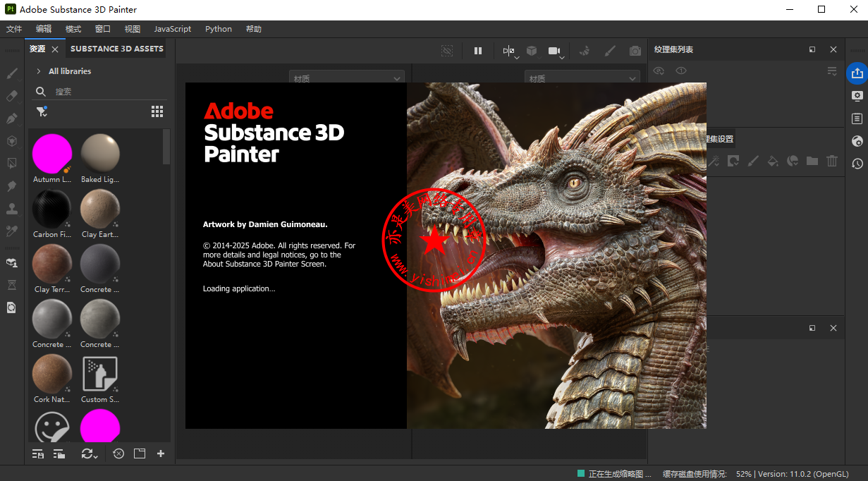Viewport: 868px width, 481px height.
Task: Close the 资源 tab
Action: tap(55, 49)
